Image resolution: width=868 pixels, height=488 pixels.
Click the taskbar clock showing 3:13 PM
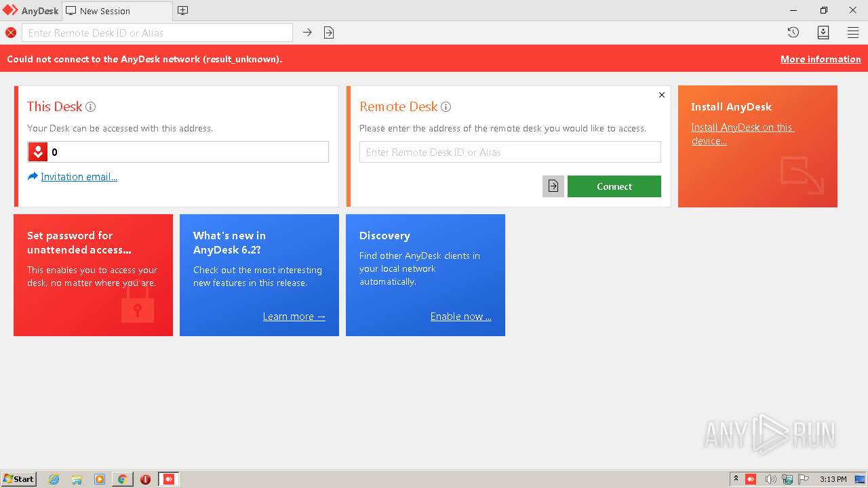pos(833,479)
